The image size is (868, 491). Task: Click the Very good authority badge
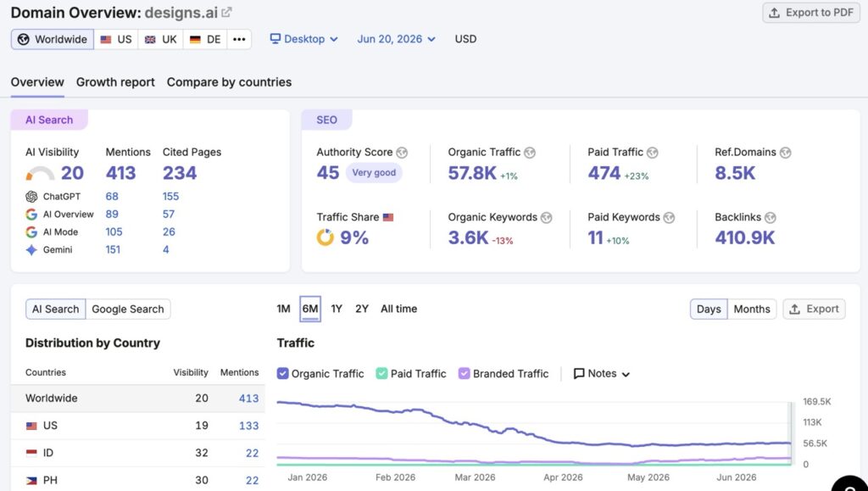coord(374,173)
